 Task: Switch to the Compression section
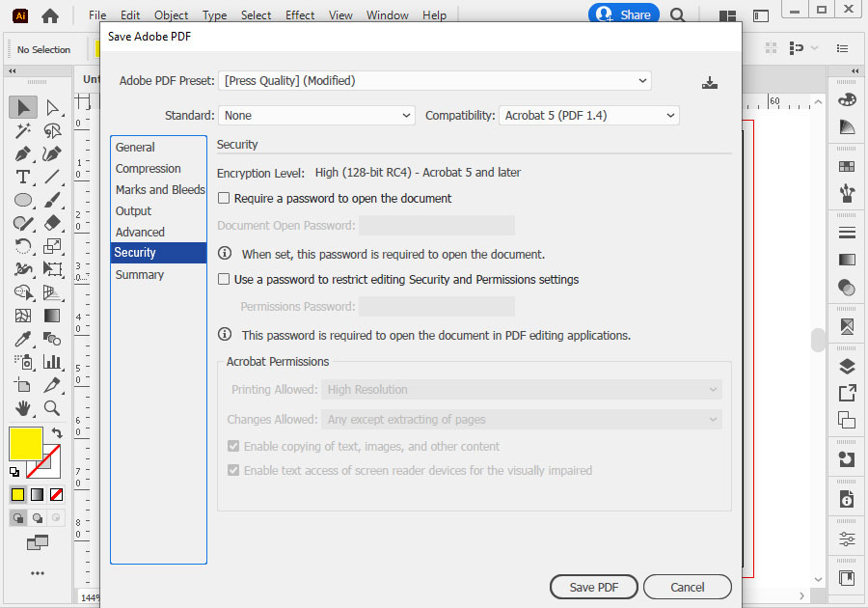pos(149,168)
